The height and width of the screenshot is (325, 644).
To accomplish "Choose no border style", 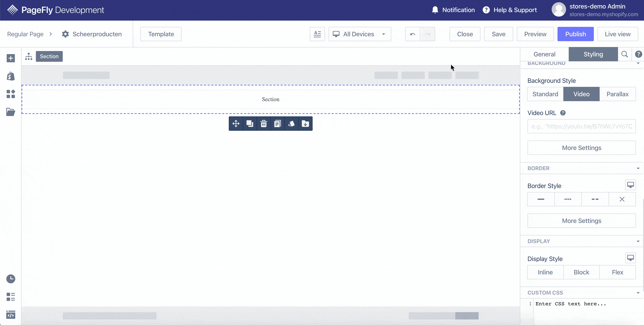I will 622,199.
